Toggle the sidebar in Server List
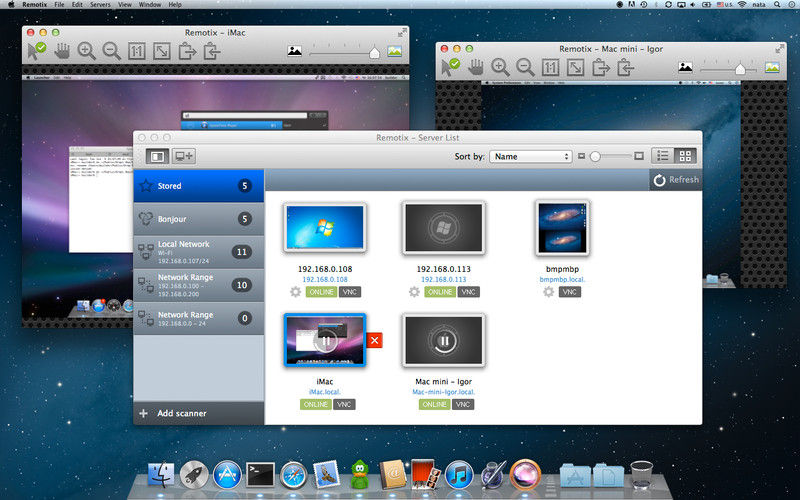This screenshot has height=500, width=800. click(157, 156)
